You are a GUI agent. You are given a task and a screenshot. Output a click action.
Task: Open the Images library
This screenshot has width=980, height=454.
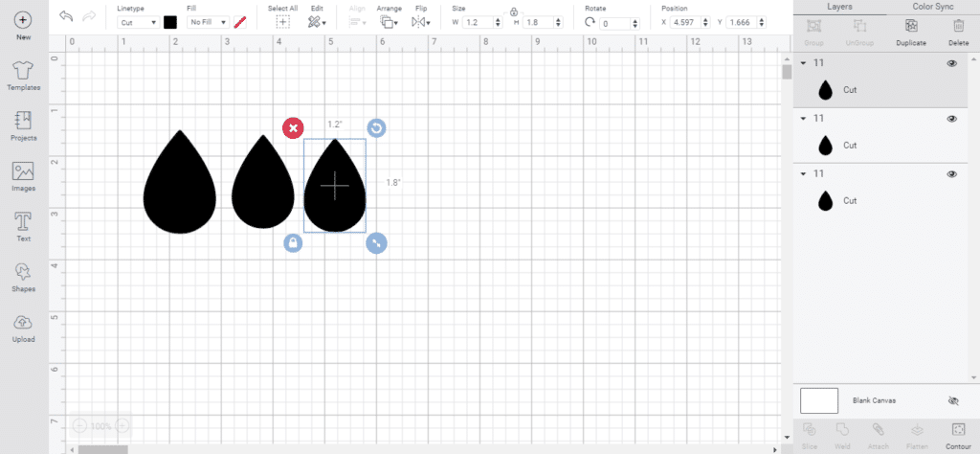click(23, 175)
